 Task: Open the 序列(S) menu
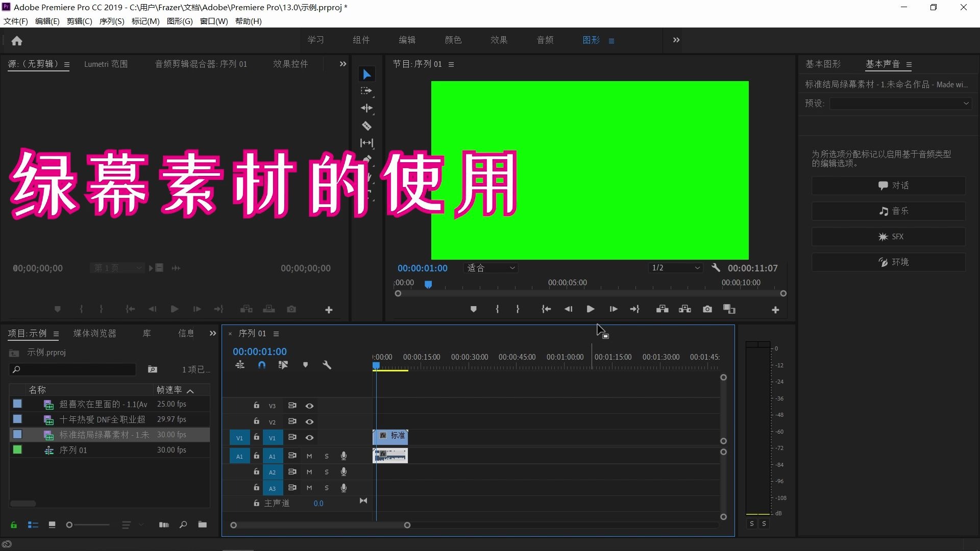tap(111, 21)
